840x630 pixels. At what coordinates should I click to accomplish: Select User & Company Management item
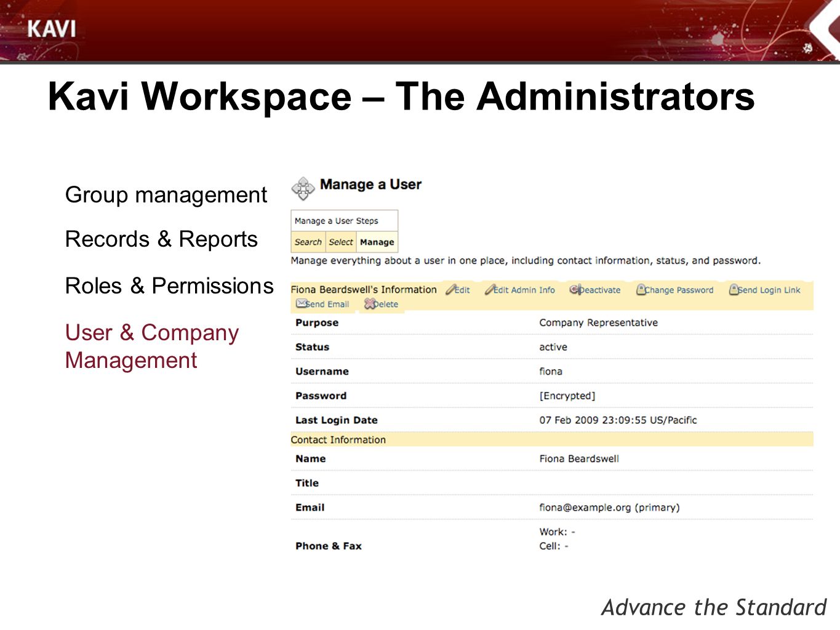[152, 346]
